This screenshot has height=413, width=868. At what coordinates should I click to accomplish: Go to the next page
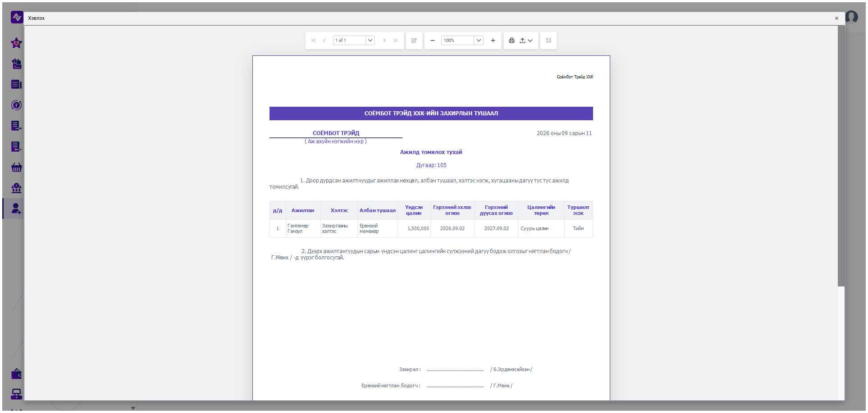pyautogui.click(x=384, y=41)
